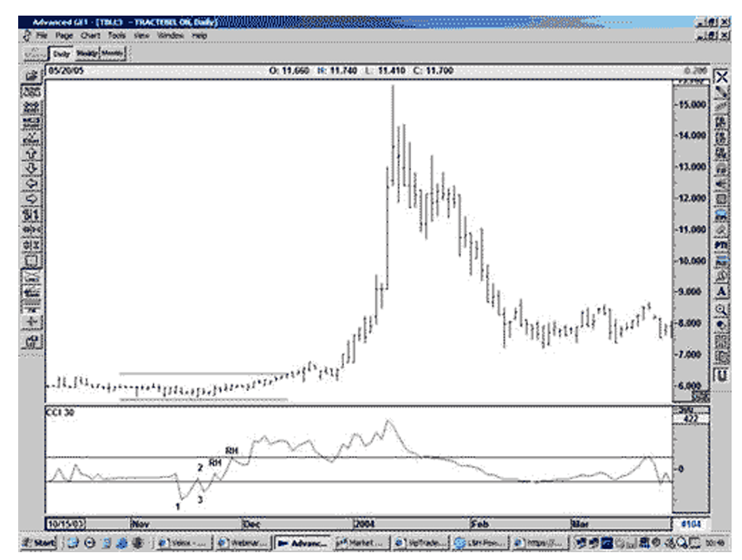Click the #104 bar count box
The image size is (742, 560).
(691, 524)
